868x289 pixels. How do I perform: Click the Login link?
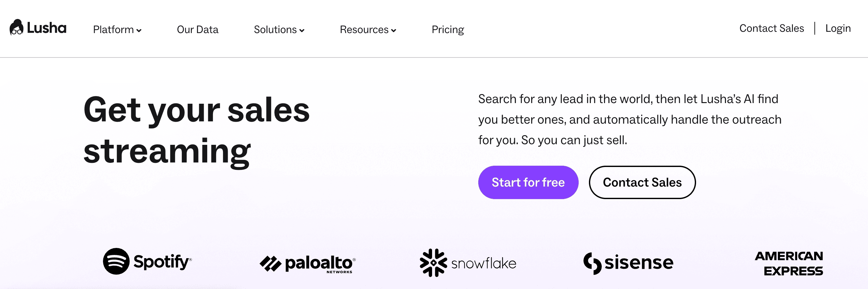(x=838, y=29)
